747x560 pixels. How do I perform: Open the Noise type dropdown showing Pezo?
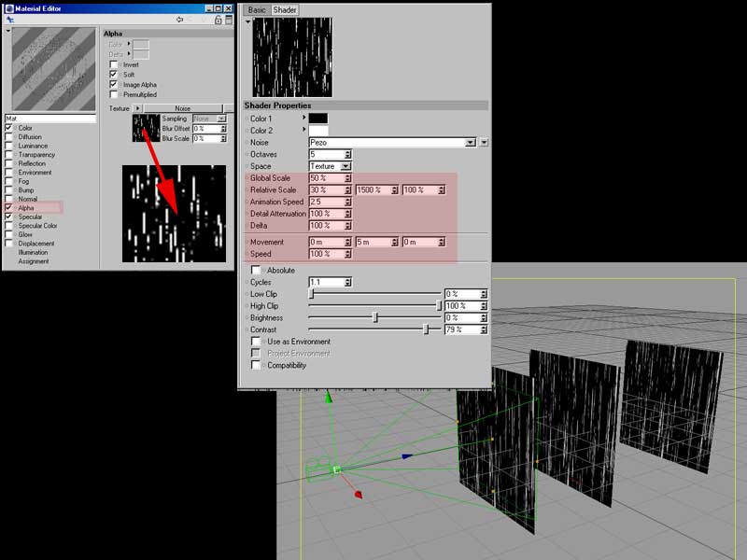(x=392, y=143)
